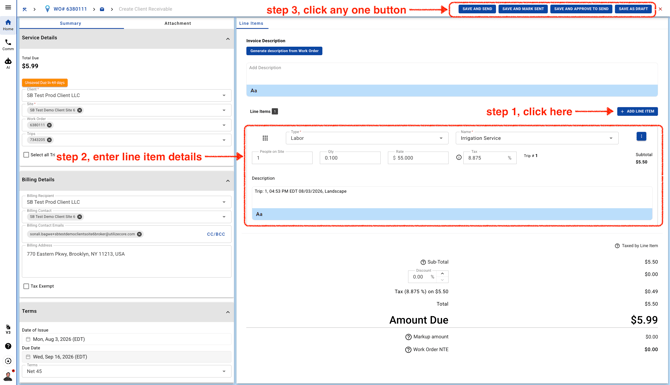The width and height of the screenshot is (670, 385).
Task: Click the circular target icon in sidebar
Action: click(x=8, y=361)
